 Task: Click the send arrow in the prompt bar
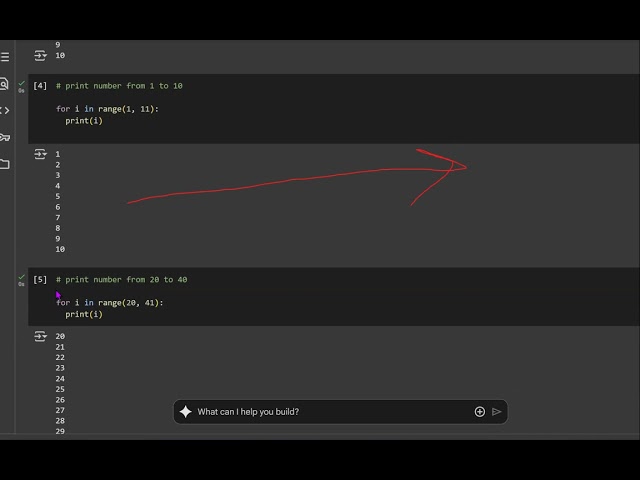click(x=496, y=411)
